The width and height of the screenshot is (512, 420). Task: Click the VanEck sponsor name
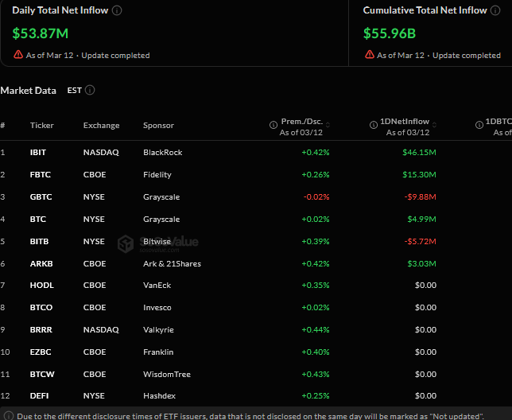coord(157,285)
